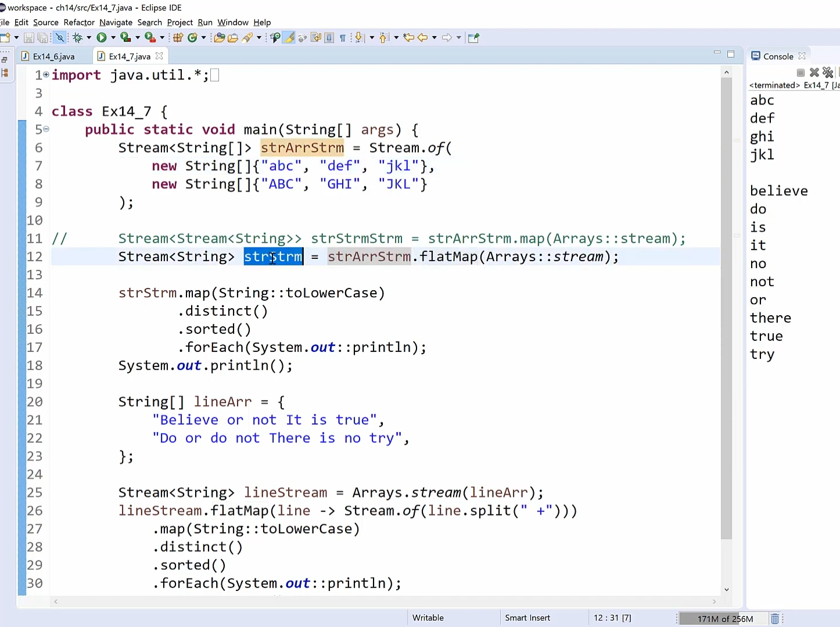Click the green Run button
Screen dimensions: 840x627
[102, 38]
